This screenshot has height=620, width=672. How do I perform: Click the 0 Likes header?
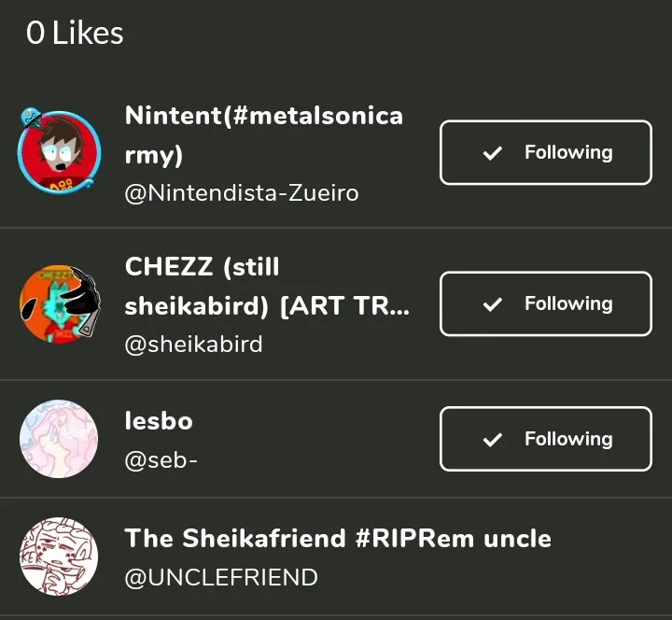tap(75, 34)
